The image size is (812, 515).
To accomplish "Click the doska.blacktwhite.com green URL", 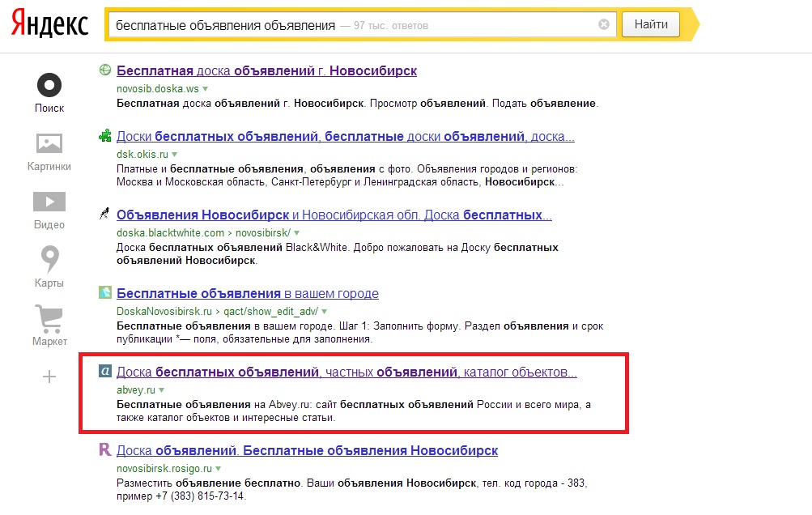I will (x=170, y=232).
